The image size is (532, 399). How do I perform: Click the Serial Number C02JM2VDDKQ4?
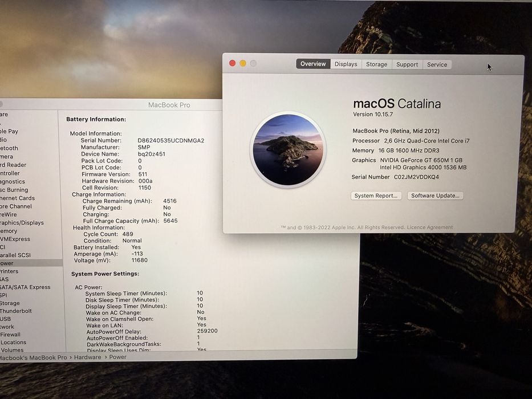(x=416, y=177)
